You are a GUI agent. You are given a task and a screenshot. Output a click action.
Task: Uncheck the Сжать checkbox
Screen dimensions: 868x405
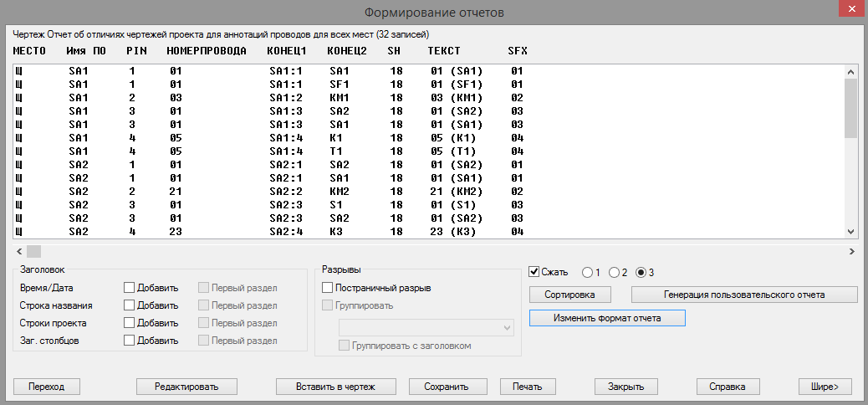tap(534, 272)
